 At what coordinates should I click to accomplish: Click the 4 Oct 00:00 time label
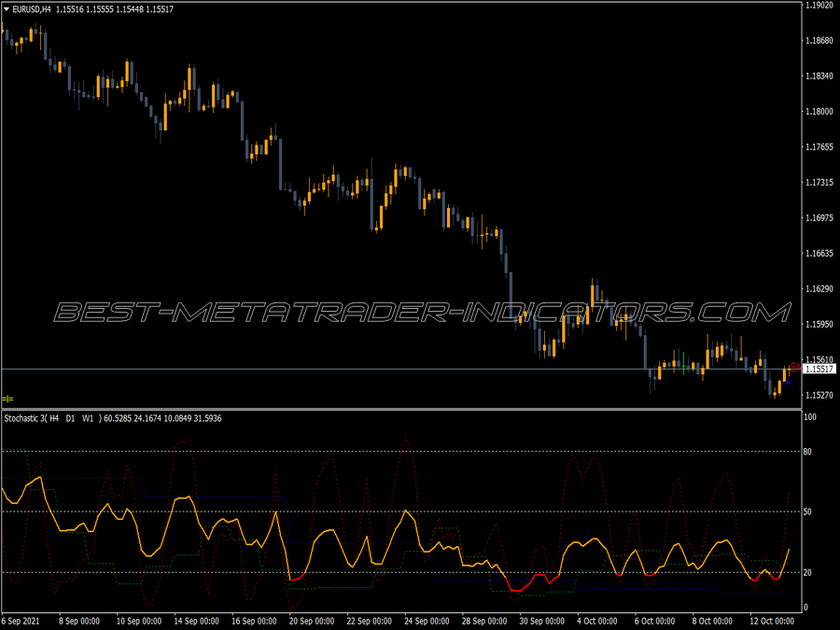click(596, 621)
